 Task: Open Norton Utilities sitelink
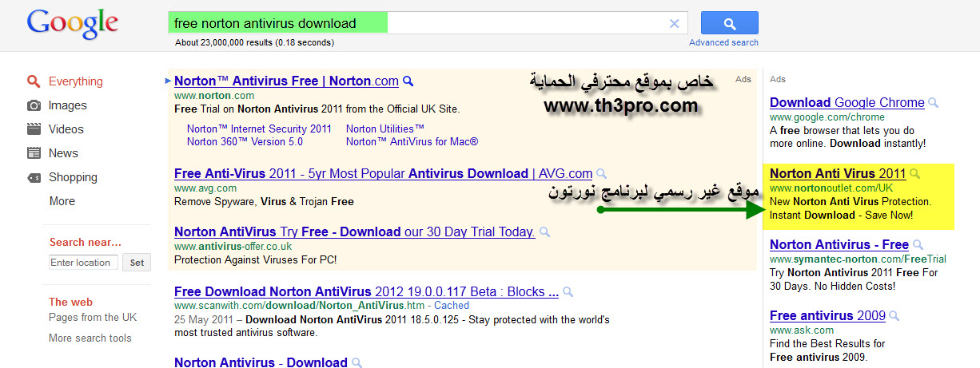pos(385,129)
